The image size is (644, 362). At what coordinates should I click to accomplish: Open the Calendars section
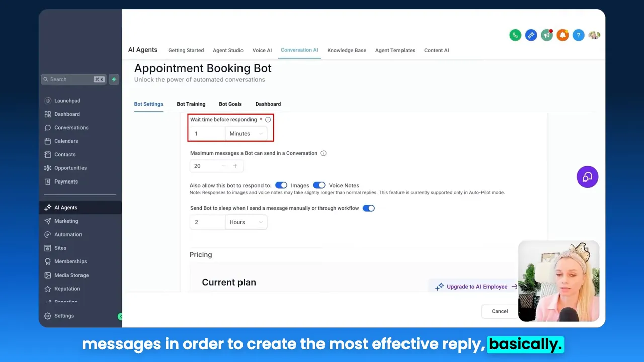[66, 141]
